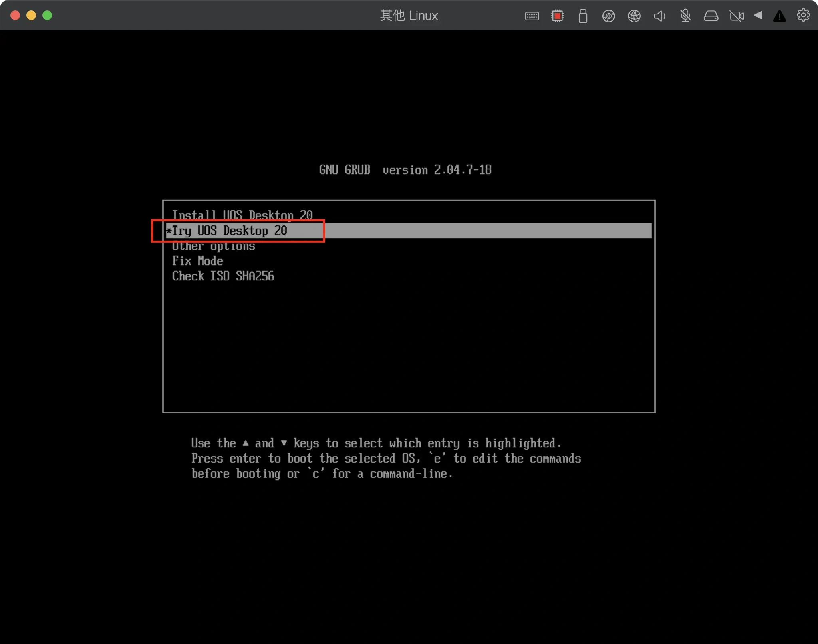The image size is (818, 644).
Task: Toggle the muted microphone icon
Action: tap(685, 16)
